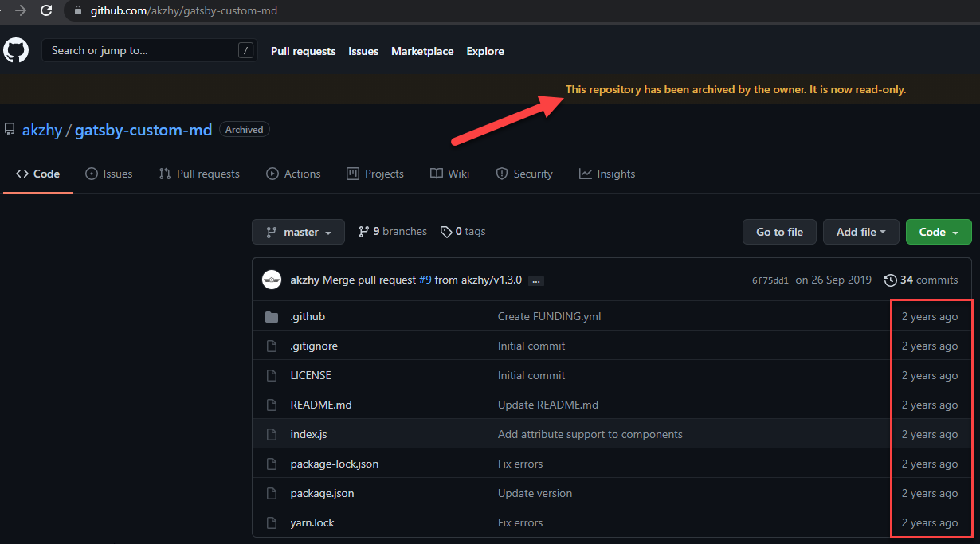The height and width of the screenshot is (544, 980).
Task: Click the file icon beside package-lock.json
Action: (x=272, y=464)
